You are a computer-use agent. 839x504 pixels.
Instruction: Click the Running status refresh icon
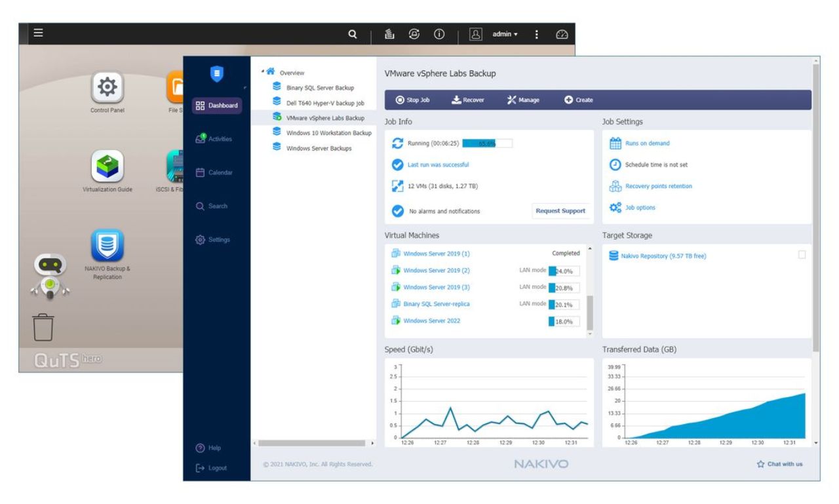pyautogui.click(x=397, y=144)
